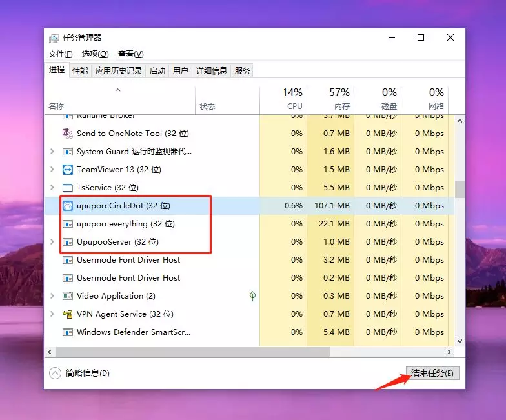Select the upupoo everything (32 位) row
Image resolution: width=506 pixels, height=420 pixels.
[249, 223]
